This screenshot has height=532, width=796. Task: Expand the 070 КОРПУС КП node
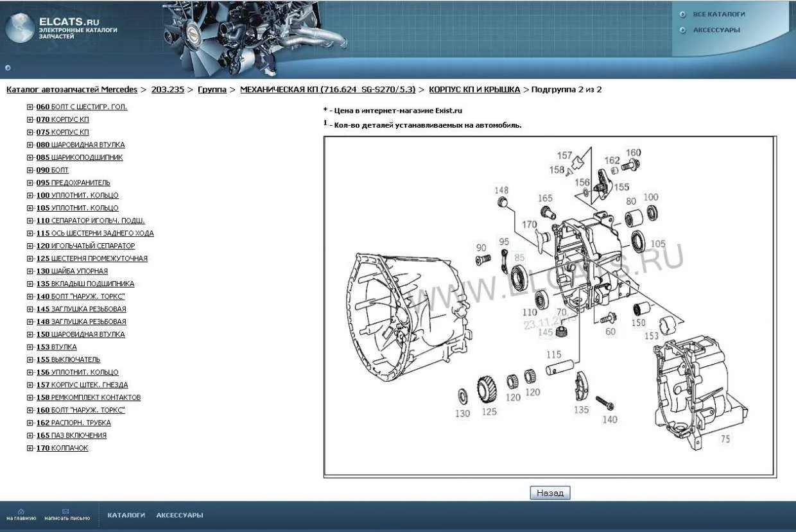pos(30,120)
